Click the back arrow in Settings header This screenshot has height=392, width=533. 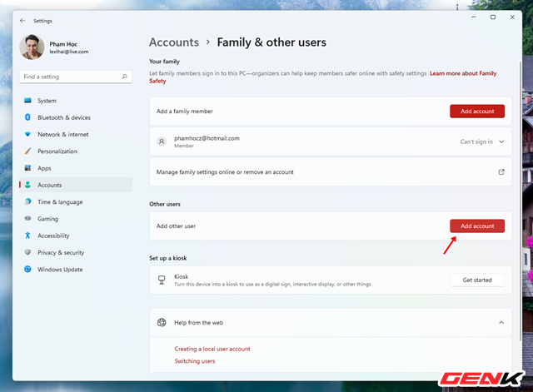[x=22, y=21]
